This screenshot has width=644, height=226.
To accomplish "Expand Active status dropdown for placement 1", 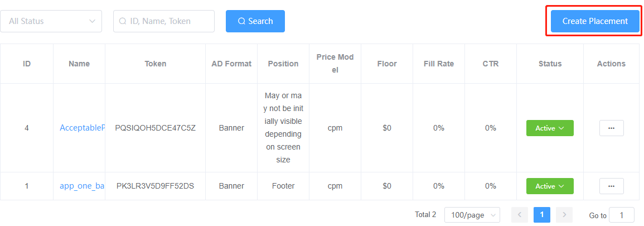I will [550, 186].
